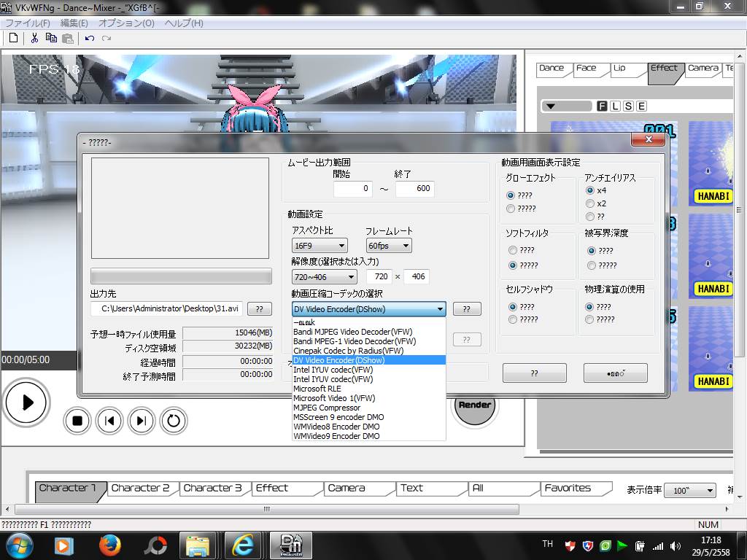This screenshot has height=560, width=747.
Task: Jump to next frame button
Action: pyautogui.click(x=142, y=421)
